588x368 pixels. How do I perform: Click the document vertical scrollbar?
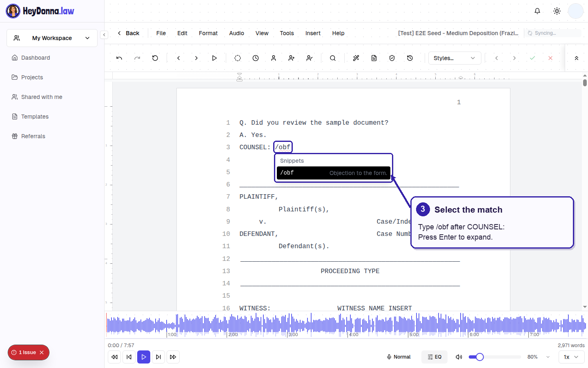point(585,83)
